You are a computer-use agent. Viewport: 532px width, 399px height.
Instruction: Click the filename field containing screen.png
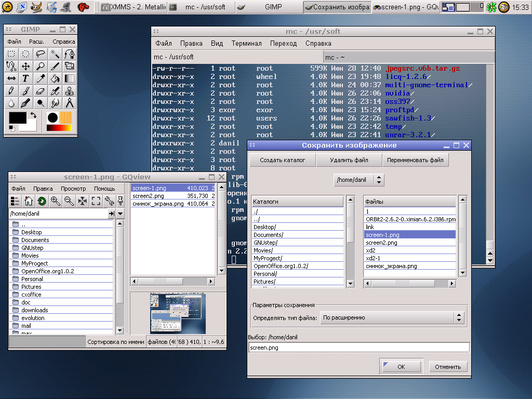[x=358, y=348]
